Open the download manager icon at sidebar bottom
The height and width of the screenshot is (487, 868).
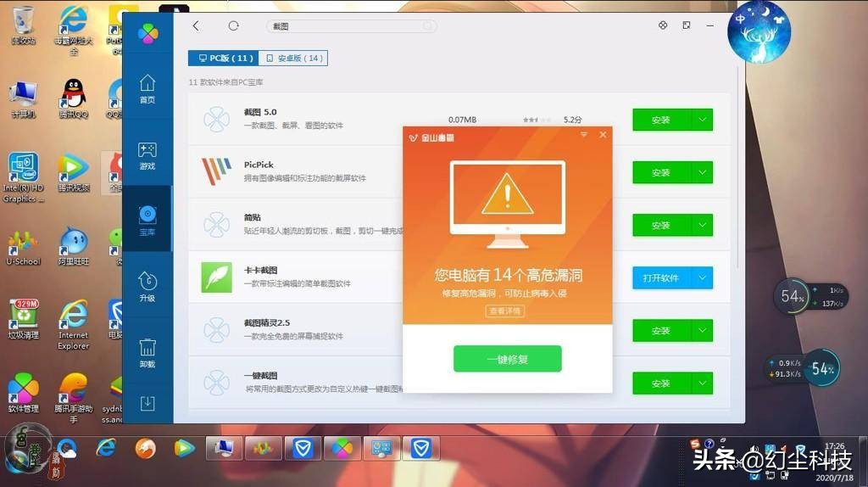[147, 403]
